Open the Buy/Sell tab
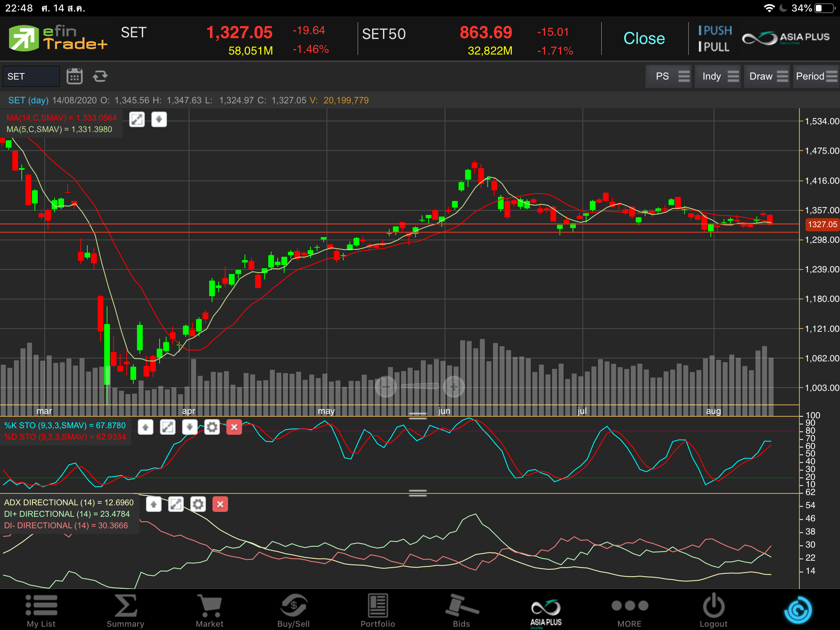This screenshot has width=840, height=630. pyautogui.click(x=294, y=610)
